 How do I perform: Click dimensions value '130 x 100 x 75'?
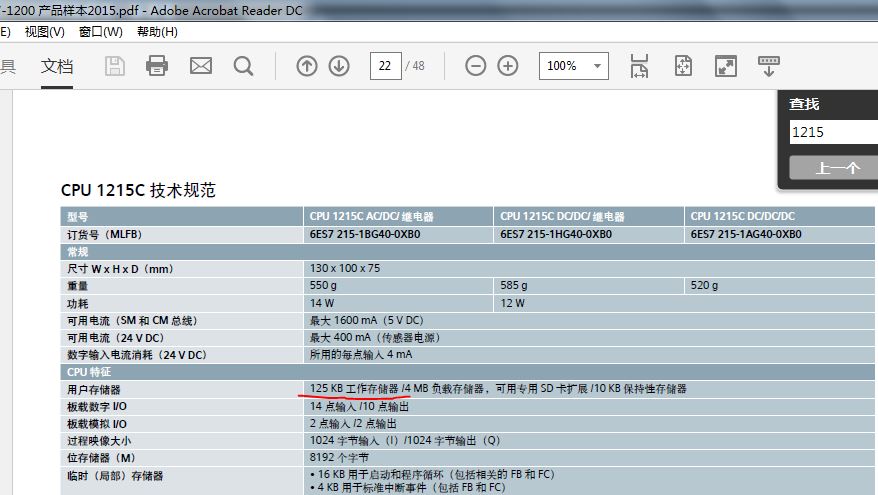(345, 268)
